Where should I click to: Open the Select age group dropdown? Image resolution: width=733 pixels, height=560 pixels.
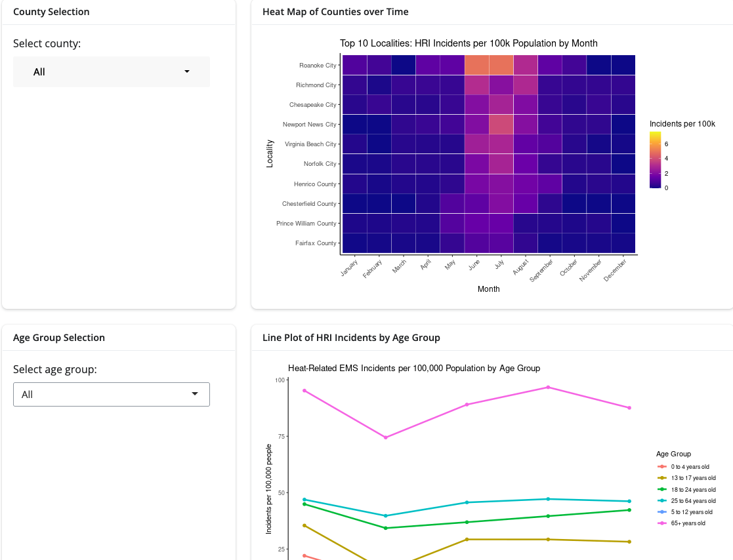tap(111, 395)
